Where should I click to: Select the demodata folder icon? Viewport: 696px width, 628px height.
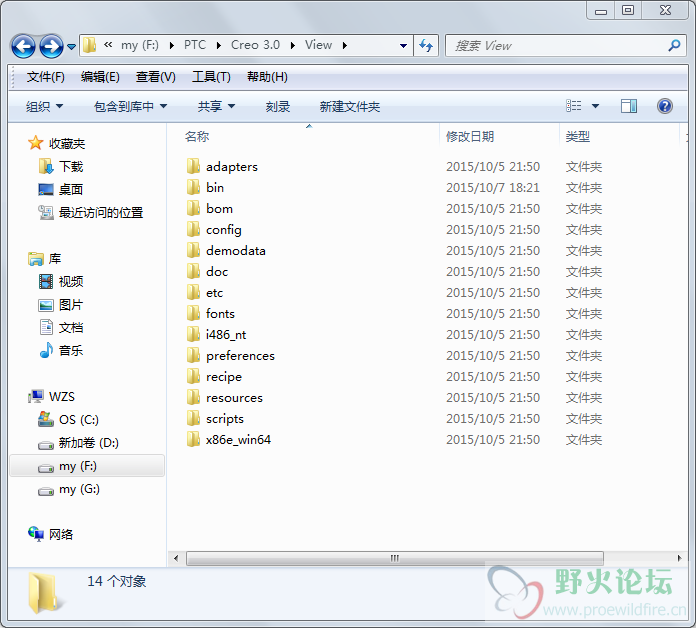pyautogui.click(x=193, y=250)
